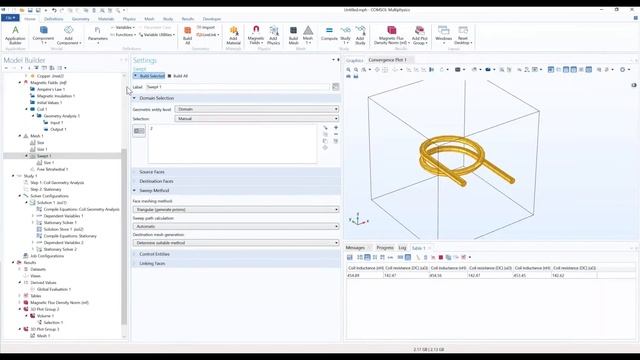Select Step 2: Stationary node

(46, 189)
